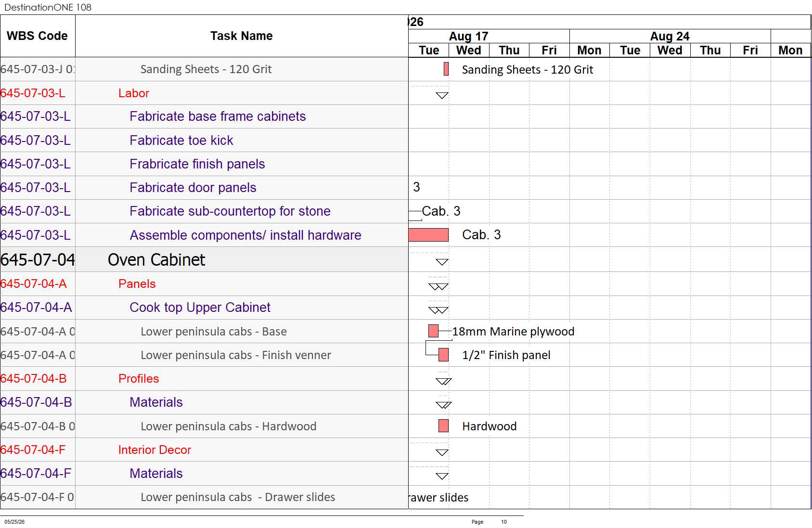Click the 18mm Marine plywood task bar
Screen dimensions: 812x528
click(x=433, y=331)
